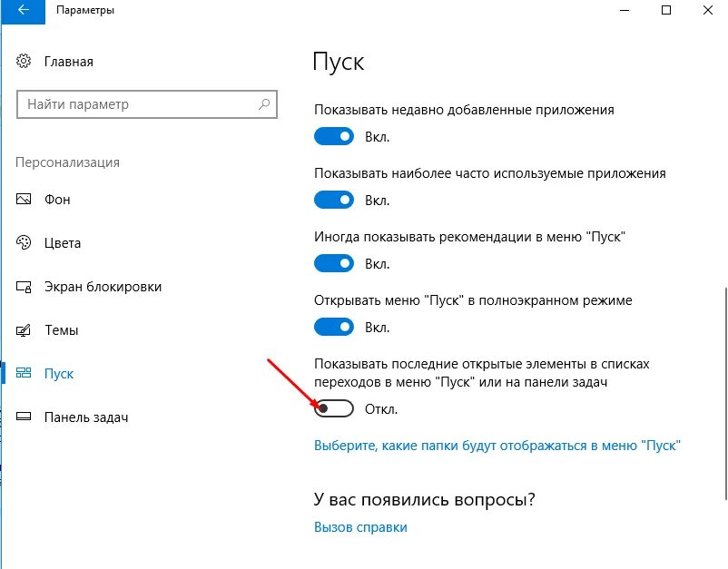Image resolution: width=728 pixels, height=569 pixels.
Task: Click the back arrow in title bar
Action: (x=20, y=11)
